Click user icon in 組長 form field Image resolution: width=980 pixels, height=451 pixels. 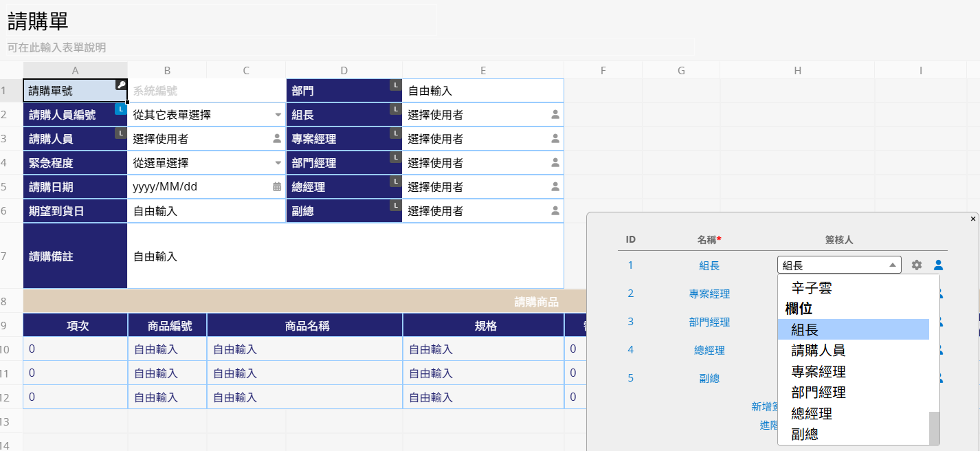click(555, 115)
